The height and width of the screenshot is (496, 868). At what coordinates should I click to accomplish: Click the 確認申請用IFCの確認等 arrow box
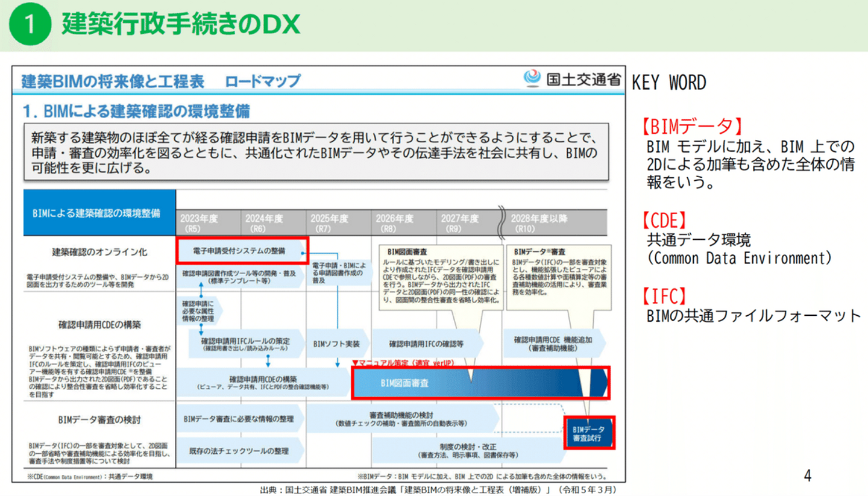tap(427, 344)
